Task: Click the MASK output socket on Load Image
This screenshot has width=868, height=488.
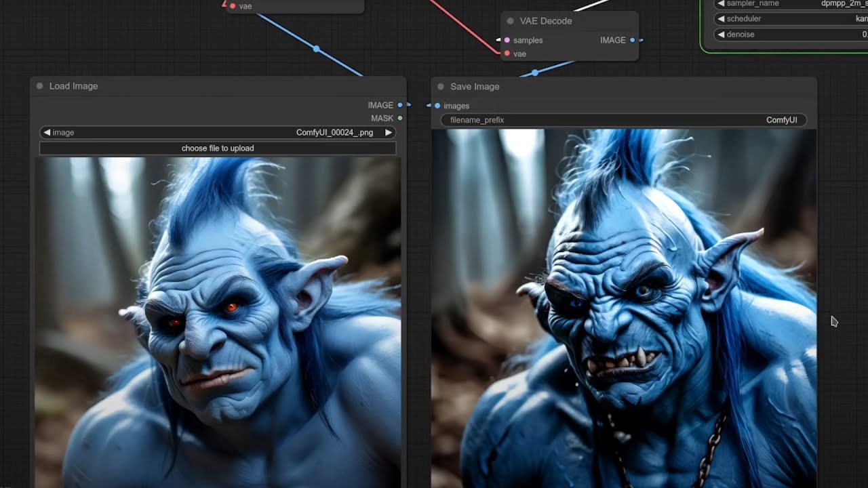Action: [400, 118]
